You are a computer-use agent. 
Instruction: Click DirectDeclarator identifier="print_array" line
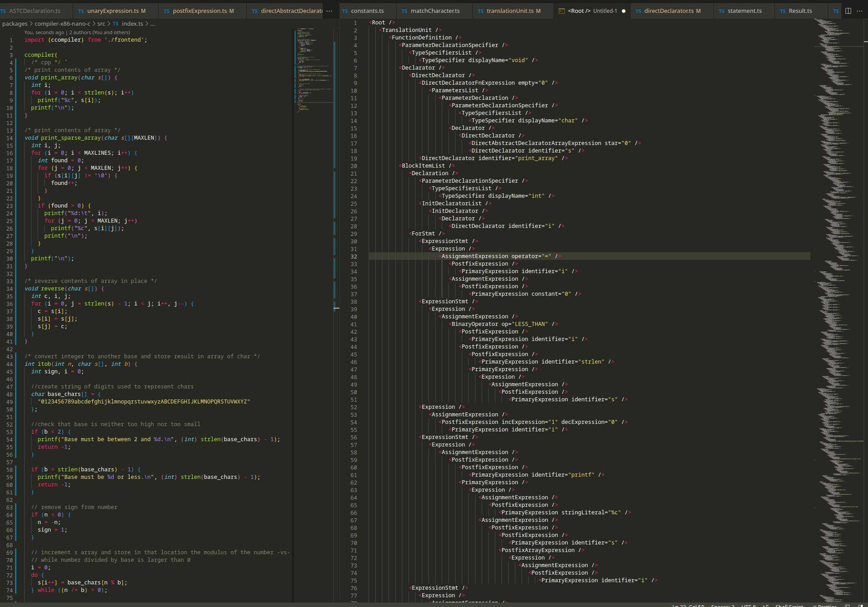coord(493,158)
